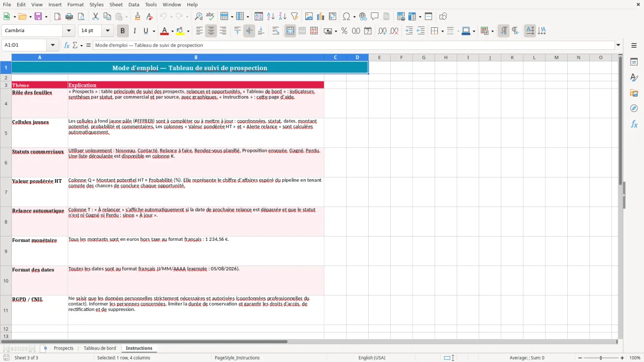Click the Undo arrow icon
Screen dimensions: 644x362
[163, 17]
